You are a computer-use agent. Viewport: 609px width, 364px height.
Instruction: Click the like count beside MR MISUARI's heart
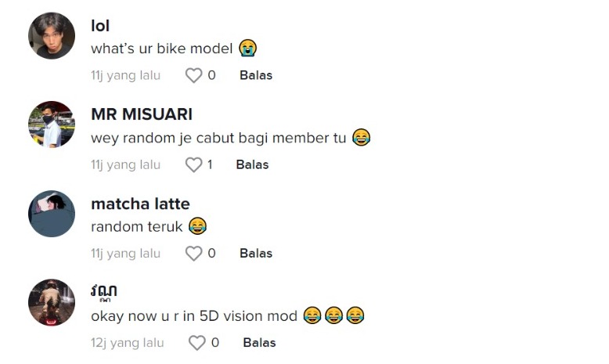(x=210, y=164)
